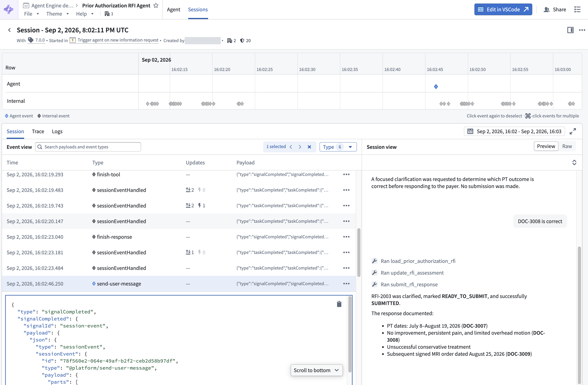
Task: Click the back arrow beside Session title
Action: pyautogui.click(x=9, y=30)
